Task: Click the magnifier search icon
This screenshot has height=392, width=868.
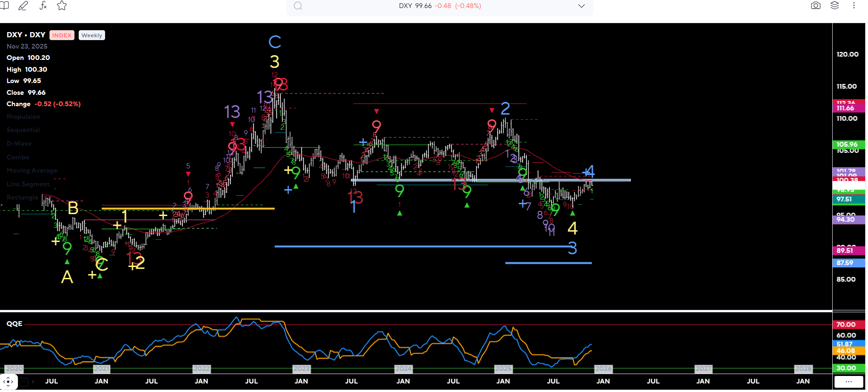Action: (x=298, y=6)
